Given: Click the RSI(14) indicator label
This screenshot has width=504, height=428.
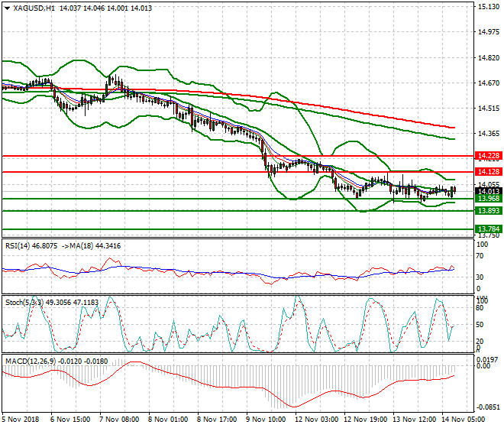Looking at the screenshot, I should 18,245.
